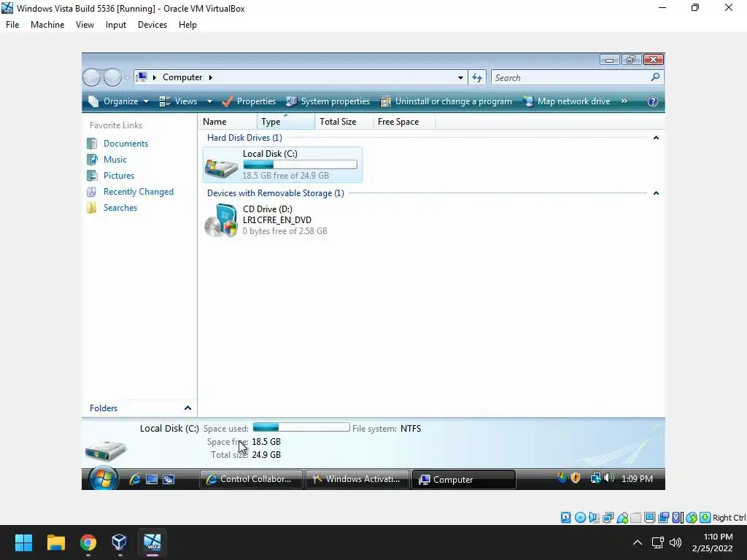747x560 pixels.
Task: Expand the toolbar overflow chevron
Action: click(624, 101)
